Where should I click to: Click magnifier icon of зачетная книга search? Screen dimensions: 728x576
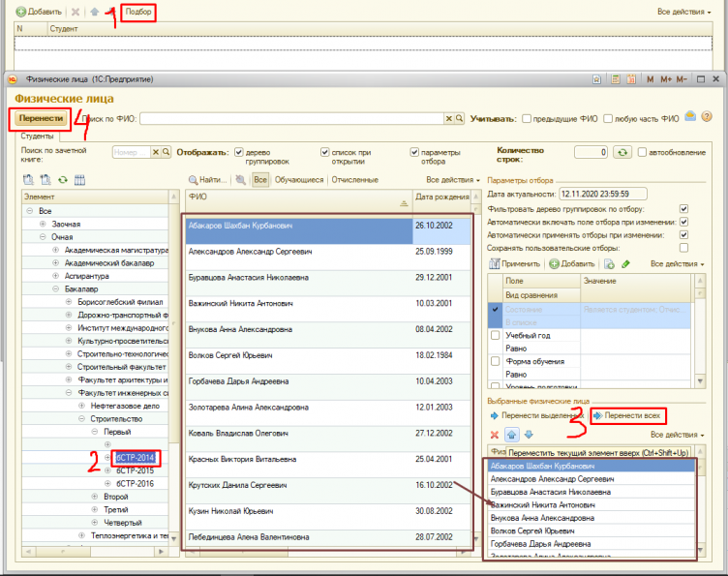[x=166, y=152]
